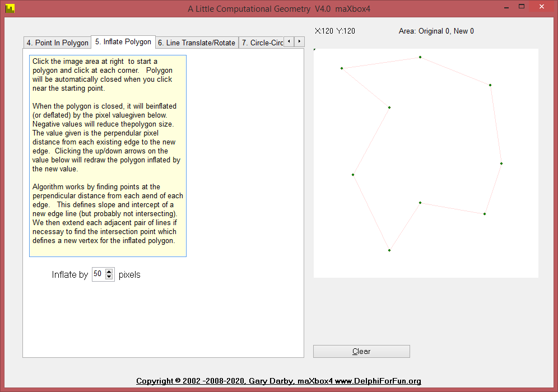Click the bottommost polygon vertex dot
Screen dimensions: 558x392
click(389, 250)
